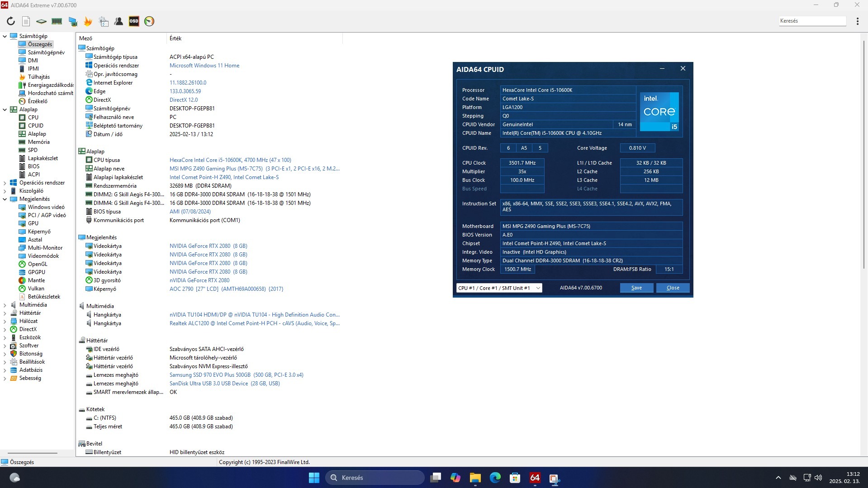Click the monitor and card toolbar icon
The image size is (868, 488).
(72, 21)
